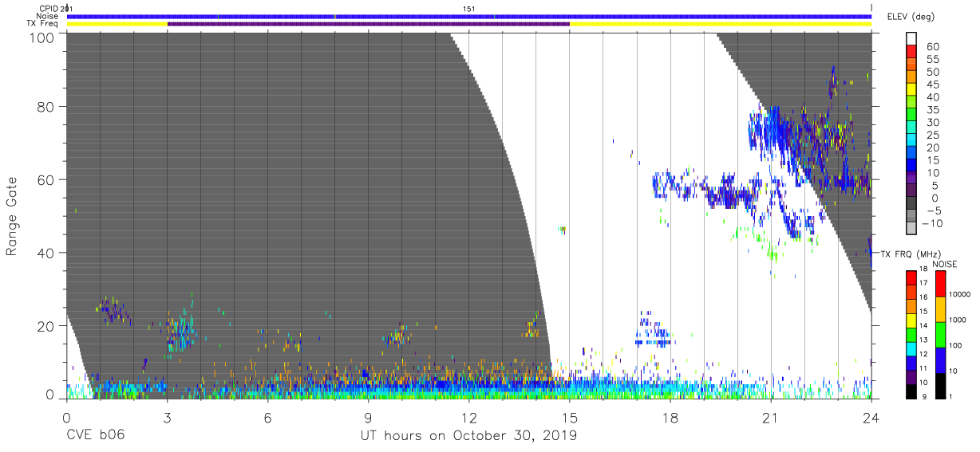980x452 pixels.
Task: Click the x-axis tick label '18'
Action: point(670,417)
